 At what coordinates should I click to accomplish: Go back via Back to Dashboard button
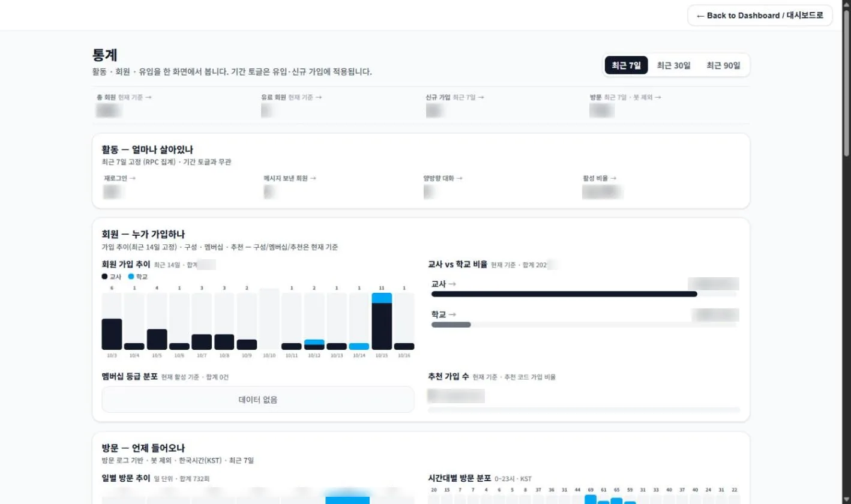point(760,16)
